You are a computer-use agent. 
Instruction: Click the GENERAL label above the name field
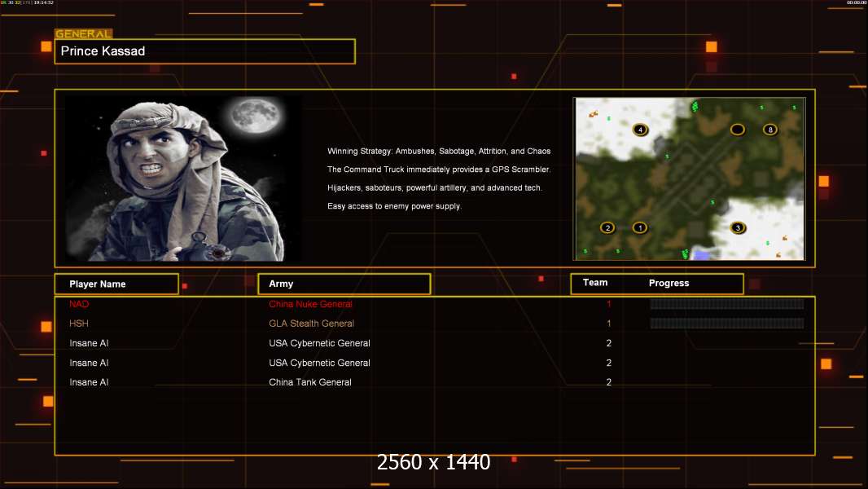pos(84,33)
